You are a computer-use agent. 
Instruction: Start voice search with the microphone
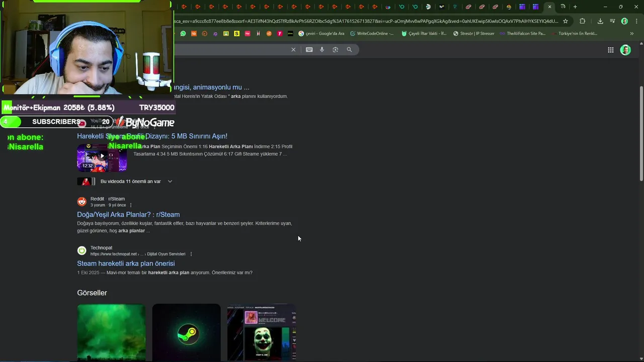[322, 49]
